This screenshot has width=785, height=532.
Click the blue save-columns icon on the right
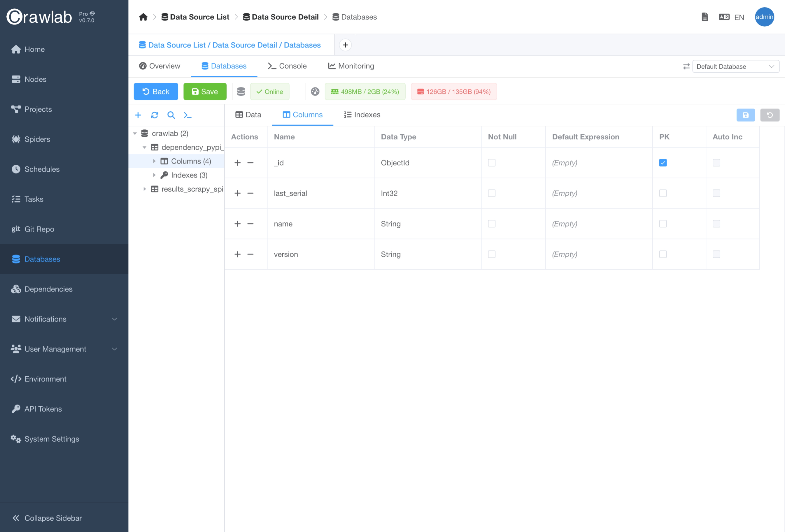click(x=746, y=115)
